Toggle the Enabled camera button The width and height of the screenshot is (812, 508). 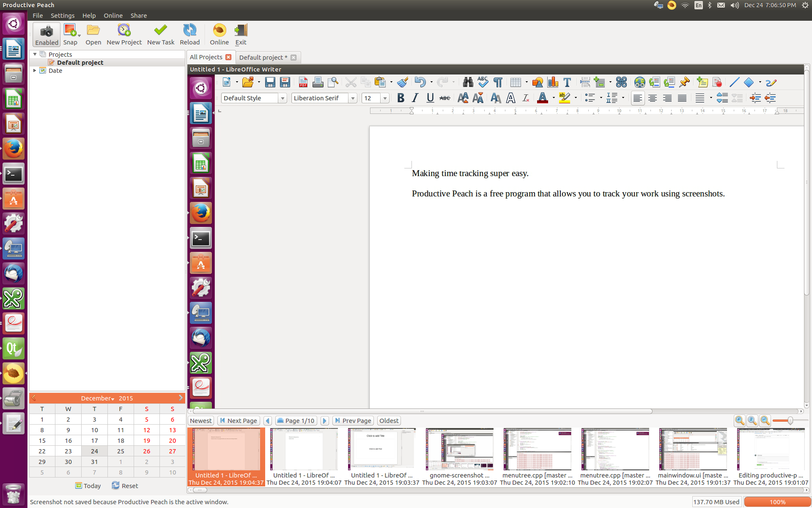[x=47, y=34]
